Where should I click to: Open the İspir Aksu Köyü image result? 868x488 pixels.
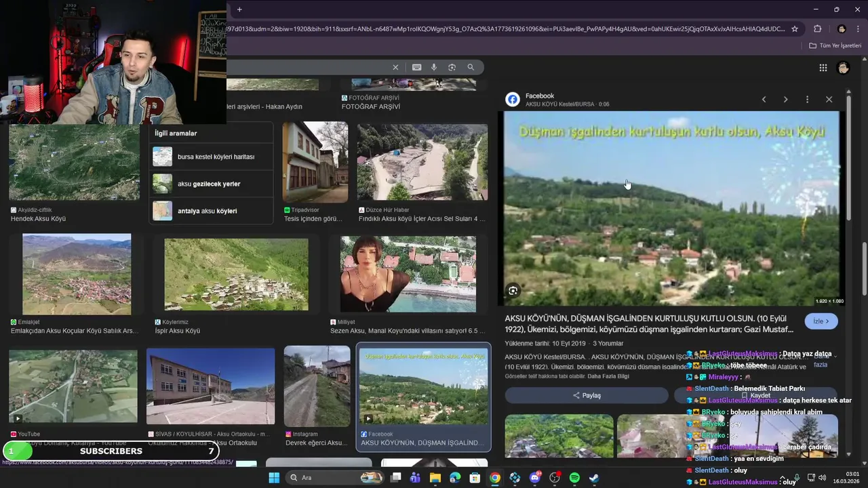[x=236, y=274]
